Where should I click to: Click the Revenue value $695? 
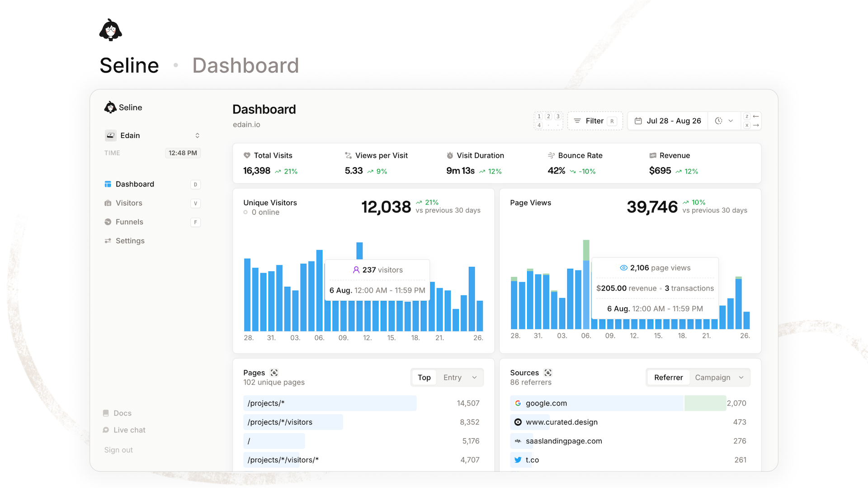[x=660, y=171]
